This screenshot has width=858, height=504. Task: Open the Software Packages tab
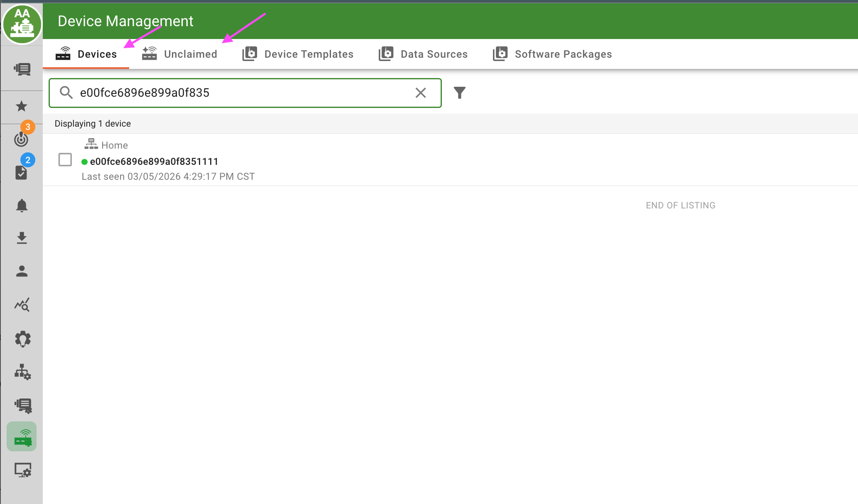coord(552,54)
